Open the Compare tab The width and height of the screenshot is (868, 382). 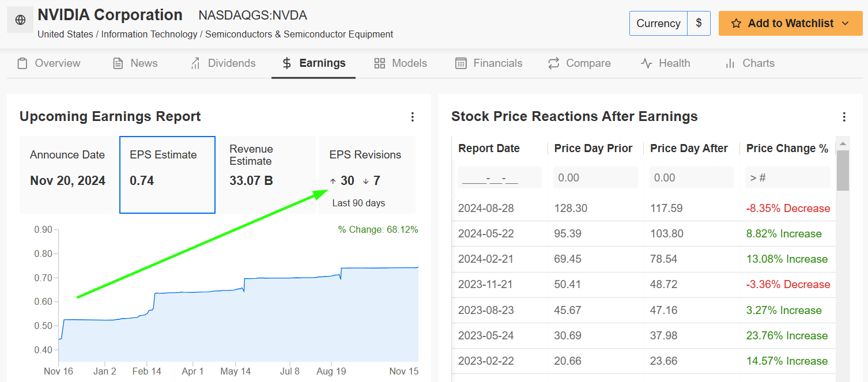click(579, 63)
